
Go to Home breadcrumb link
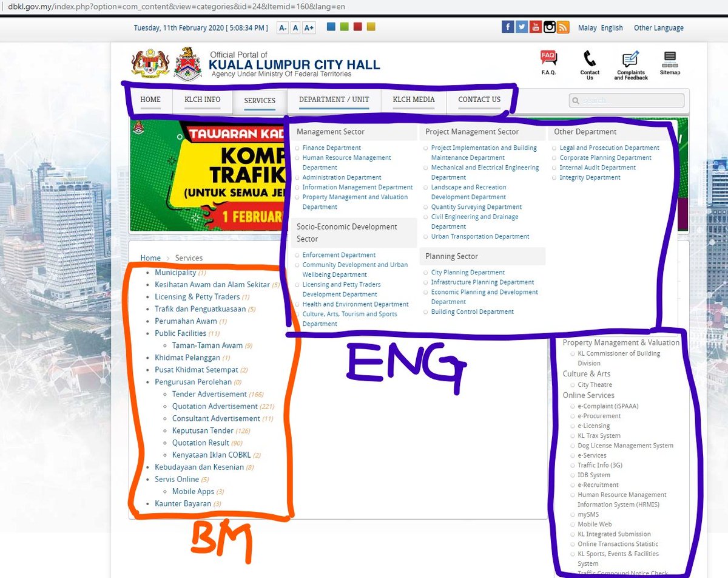(150, 258)
